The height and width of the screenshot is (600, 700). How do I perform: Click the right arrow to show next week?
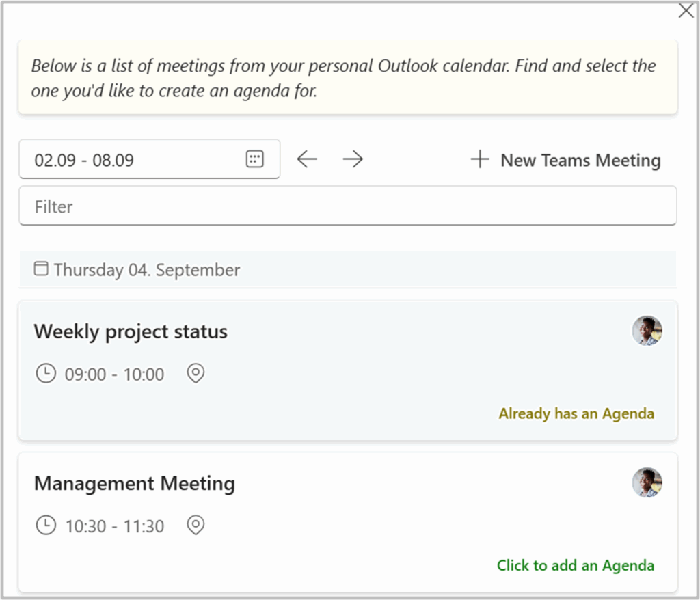click(x=353, y=159)
